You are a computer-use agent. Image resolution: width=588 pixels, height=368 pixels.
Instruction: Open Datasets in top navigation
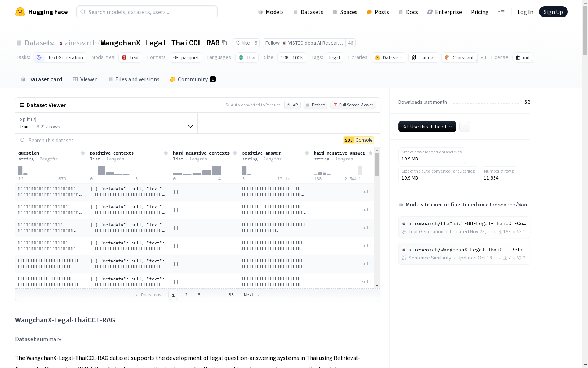(308, 12)
